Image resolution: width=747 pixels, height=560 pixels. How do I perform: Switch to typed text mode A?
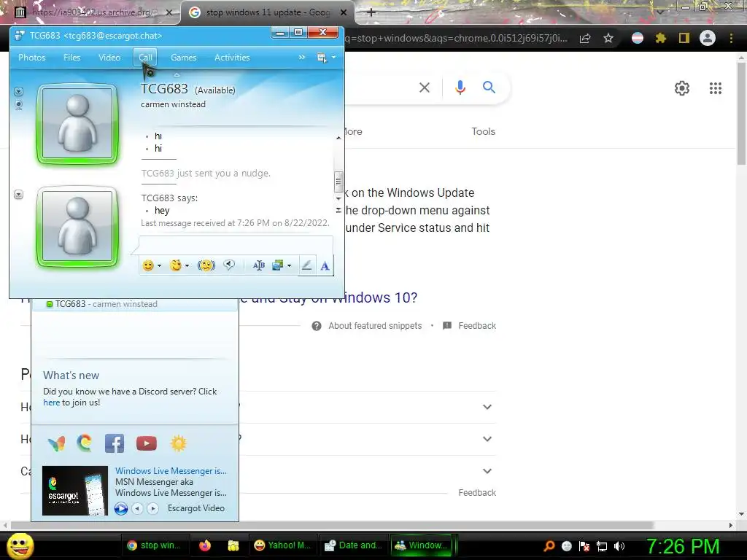325,265
